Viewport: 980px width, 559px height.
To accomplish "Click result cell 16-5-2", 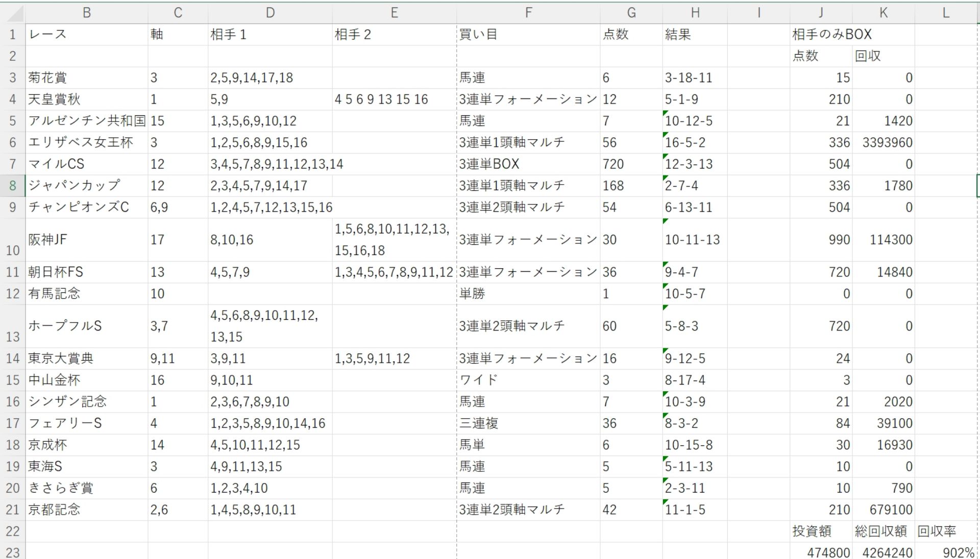I will [x=685, y=143].
